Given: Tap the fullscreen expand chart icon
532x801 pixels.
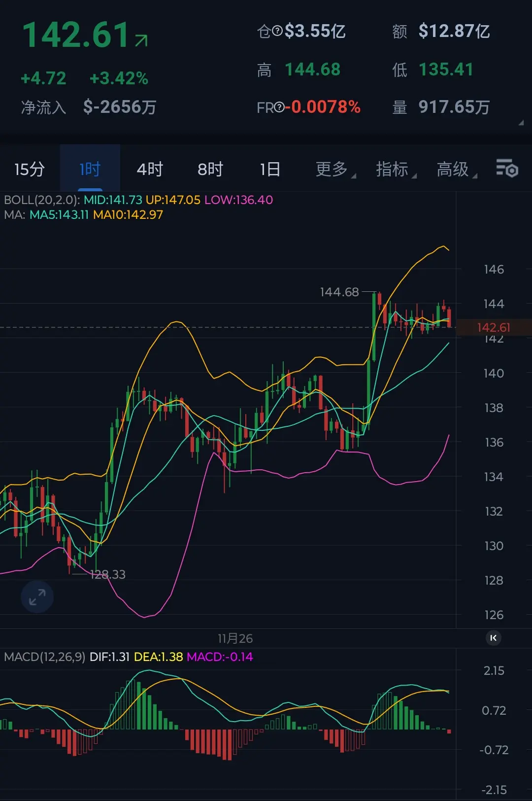Looking at the screenshot, I should 37,597.
